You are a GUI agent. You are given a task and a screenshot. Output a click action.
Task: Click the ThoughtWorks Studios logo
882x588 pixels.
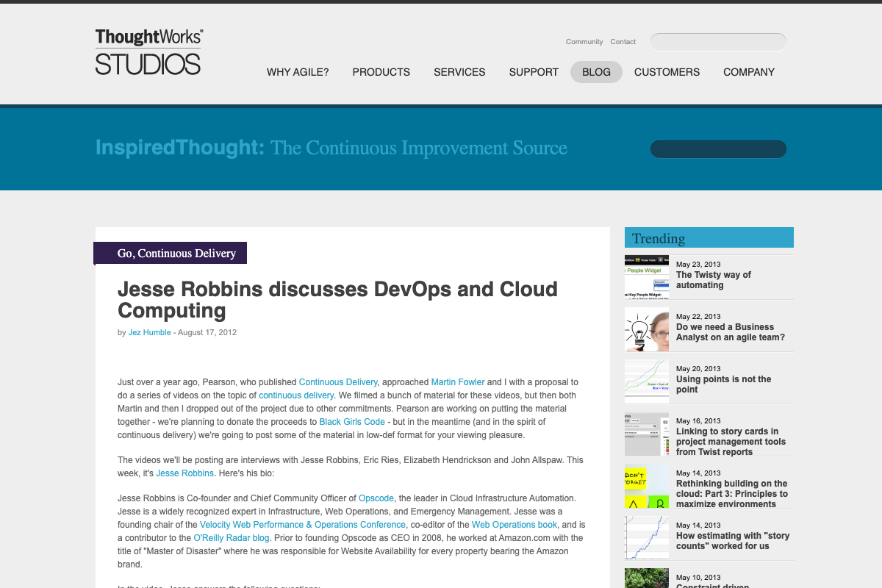[x=147, y=51]
